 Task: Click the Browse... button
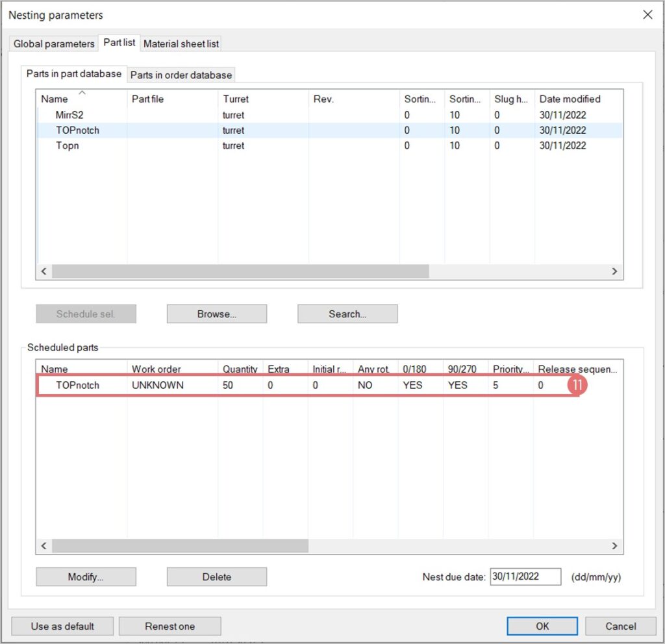(216, 314)
